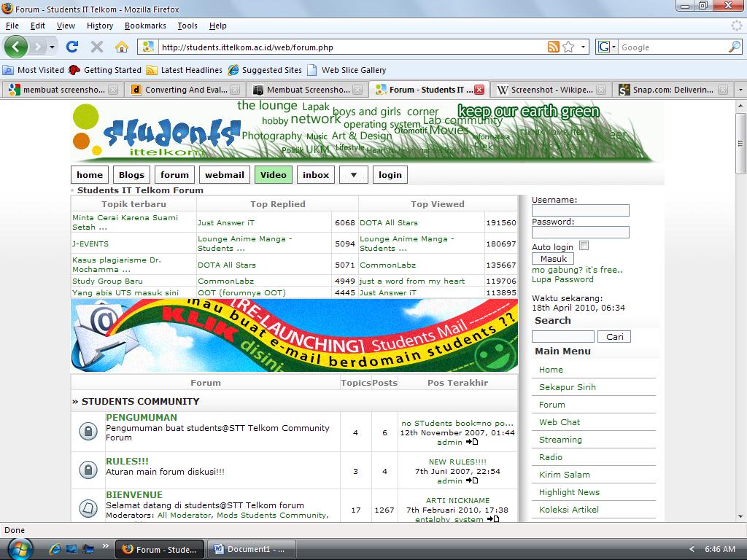This screenshot has height=560, width=747.
Task: Switch to the Converting And Eval tab
Action: click(x=185, y=90)
